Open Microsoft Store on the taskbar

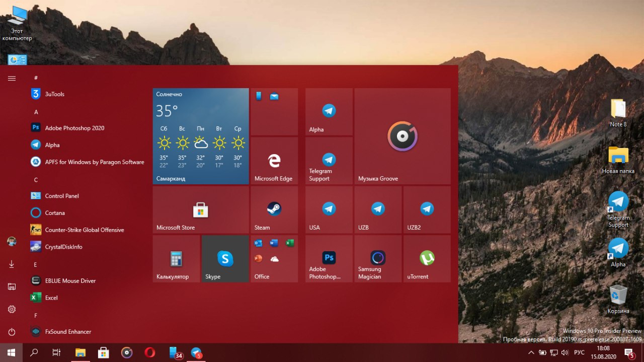point(104,352)
